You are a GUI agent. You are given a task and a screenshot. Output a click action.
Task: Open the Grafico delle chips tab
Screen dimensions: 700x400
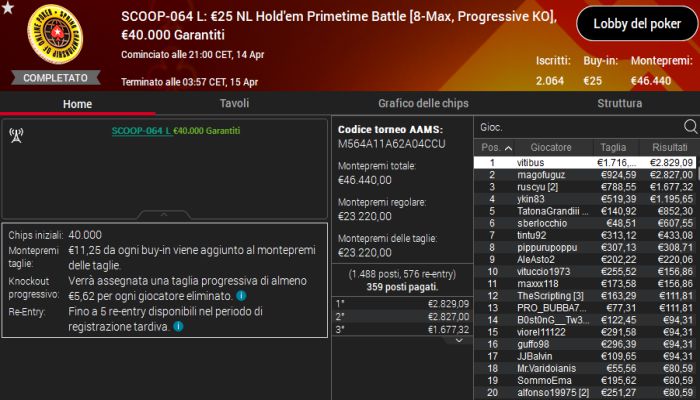[x=423, y=103]
